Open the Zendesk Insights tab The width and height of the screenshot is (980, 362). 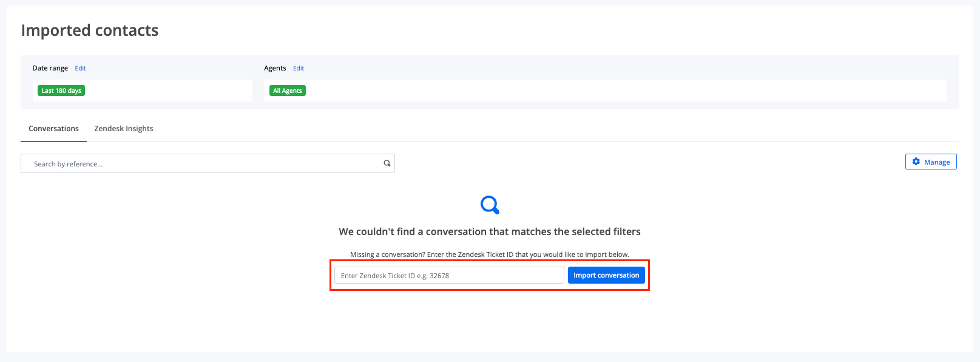pos(124,129)
